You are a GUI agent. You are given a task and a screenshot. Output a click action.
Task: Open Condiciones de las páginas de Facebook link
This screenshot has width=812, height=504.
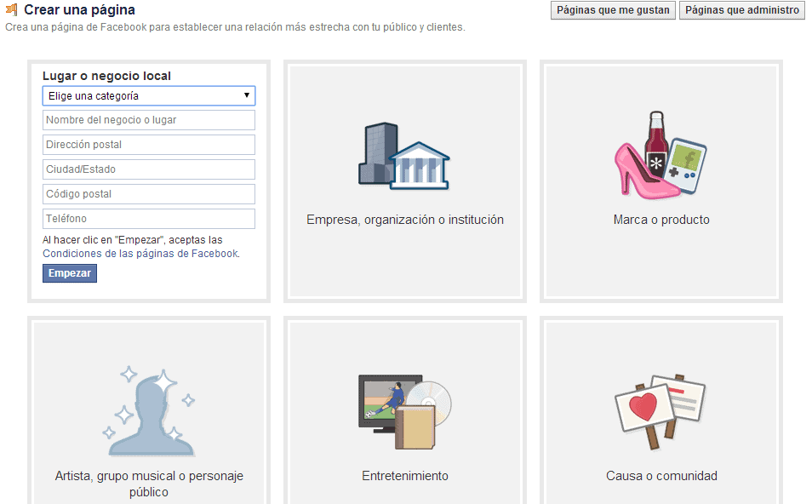tap(140, 254)
